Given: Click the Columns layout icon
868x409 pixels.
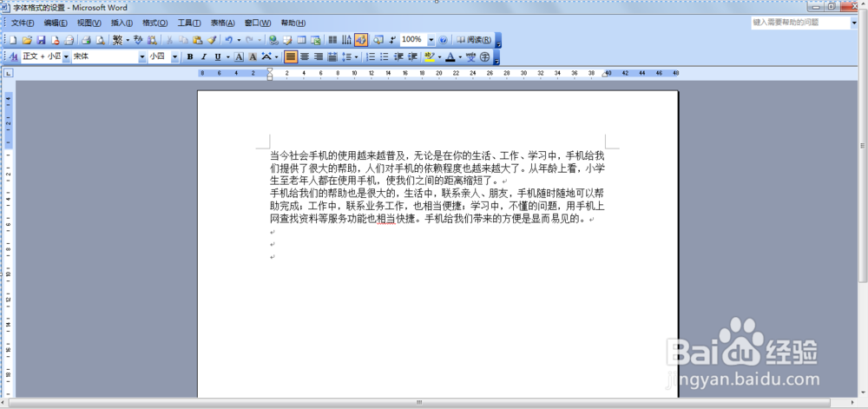Looking at the screenshot, I should point(332,40).
